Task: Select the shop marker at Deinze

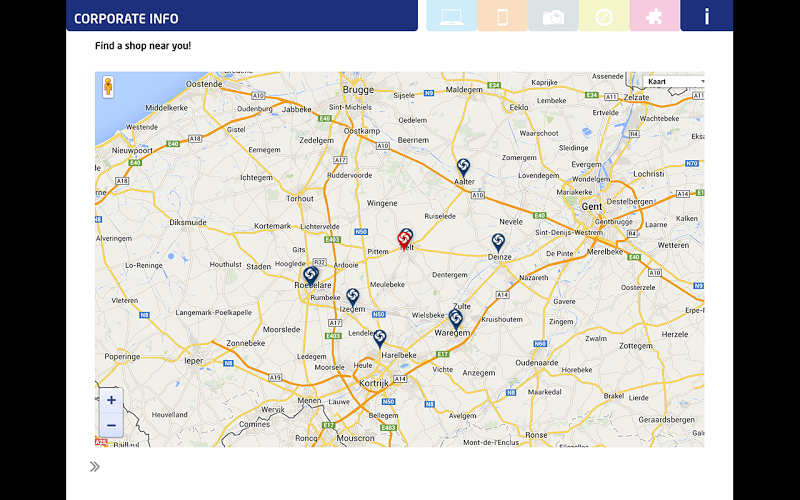Action: pos(498,243)
